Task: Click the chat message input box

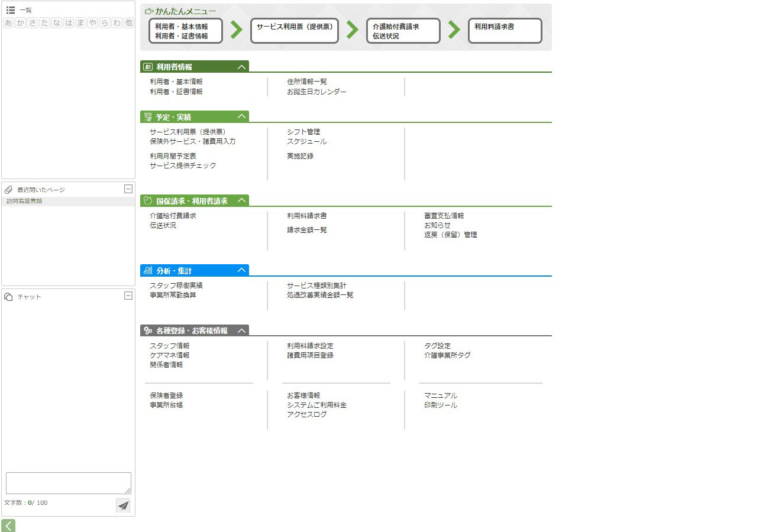Action: click(68, 483)
